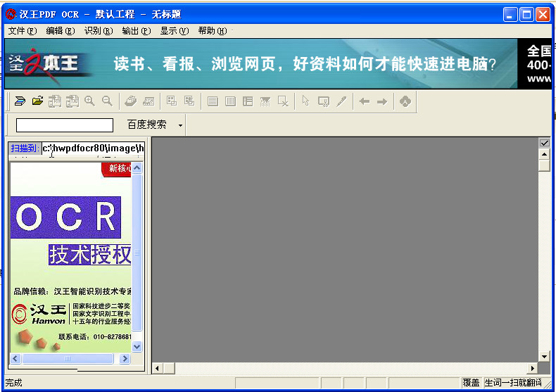Select the arrow pointer tool
Screen dimensions: 556x392
coord(305,101)
